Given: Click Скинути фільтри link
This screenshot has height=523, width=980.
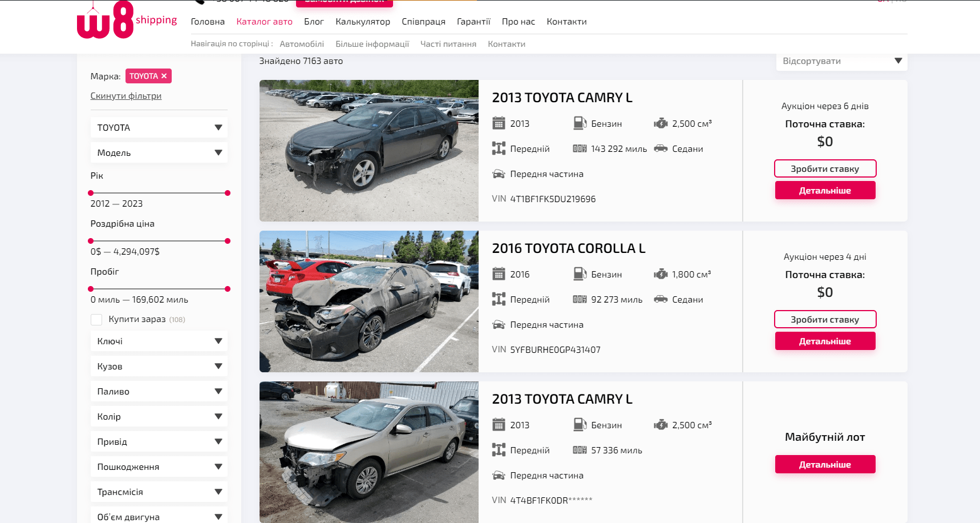Looking at the screenshot, I should [126, 96].
